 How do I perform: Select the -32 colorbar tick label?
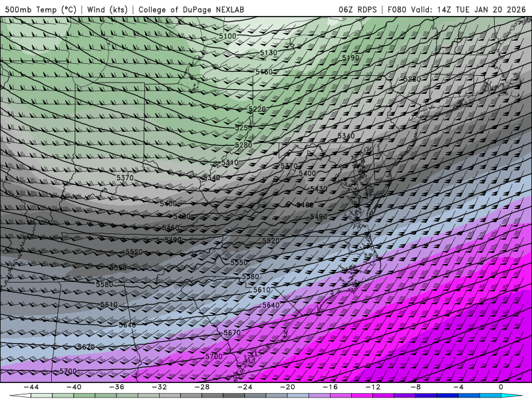pos(160,387)
